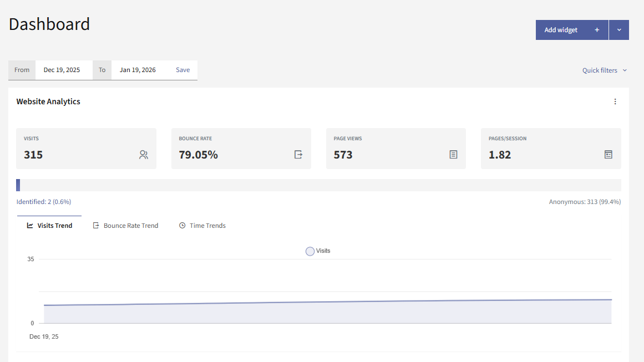This screenshot has width=644, height=362.
Task: Switch to the Bounce Rate Trend tab
Action: click(x=130, y=225)
